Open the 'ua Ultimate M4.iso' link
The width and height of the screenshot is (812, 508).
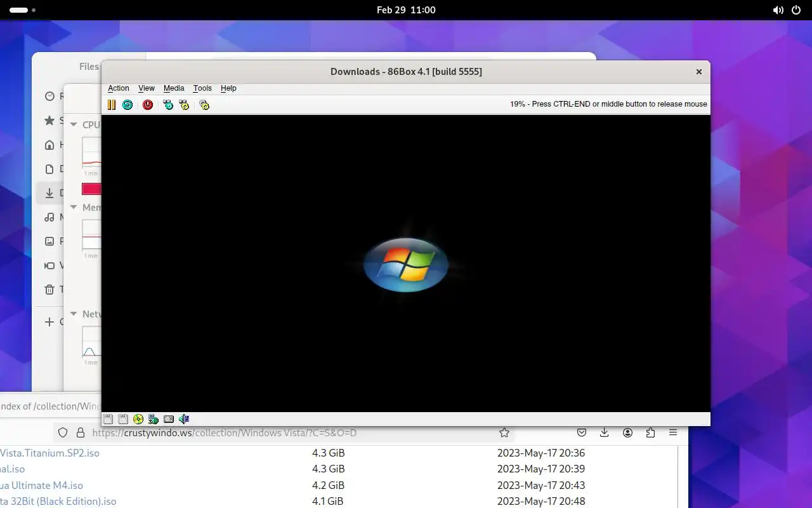[x=41, y=485]
